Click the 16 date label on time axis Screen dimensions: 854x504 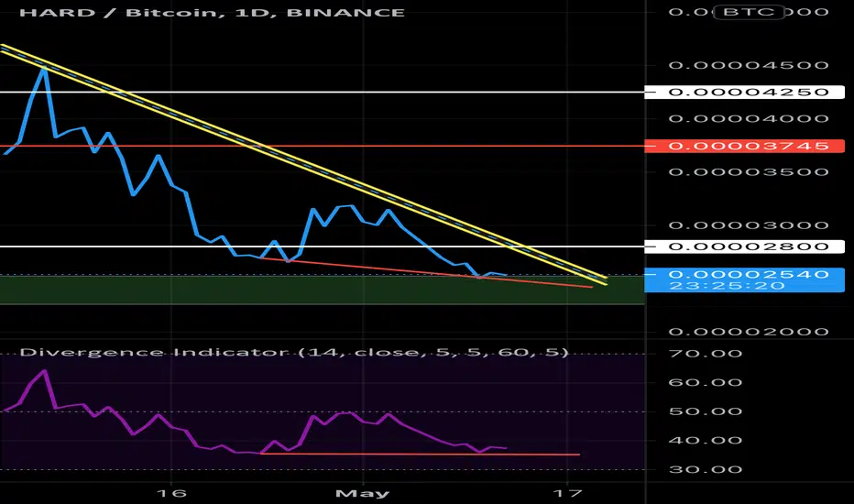[171, 494]
